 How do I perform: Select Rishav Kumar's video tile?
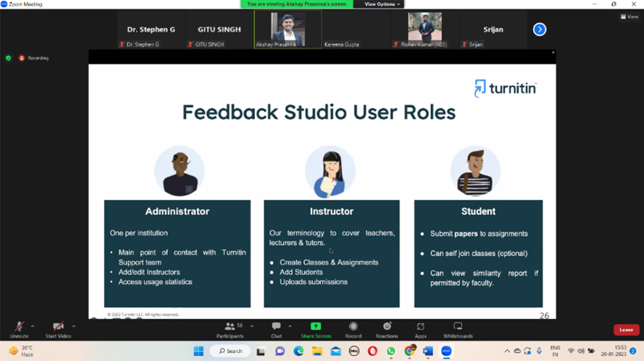click(425, 29)
